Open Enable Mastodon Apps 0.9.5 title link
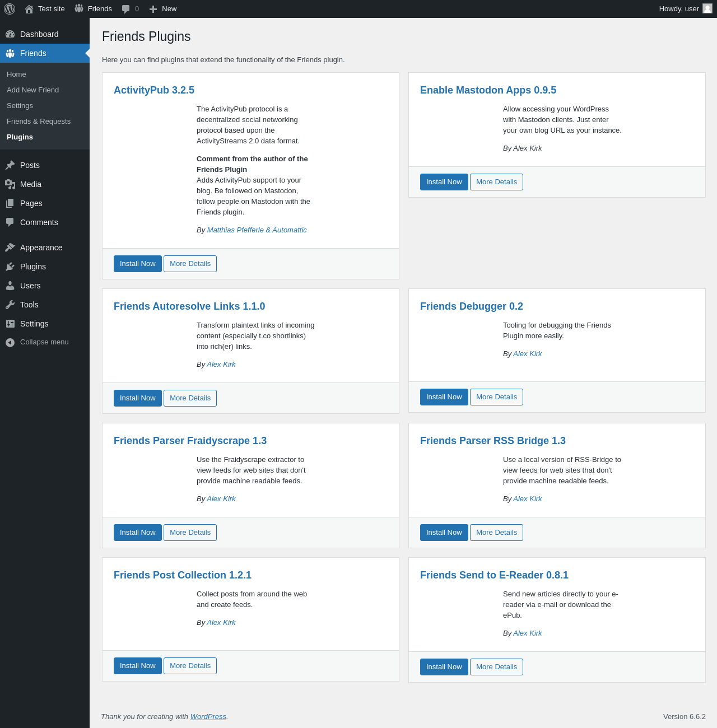The height and width of the screenshot is (728, 717). pos(488,90)
